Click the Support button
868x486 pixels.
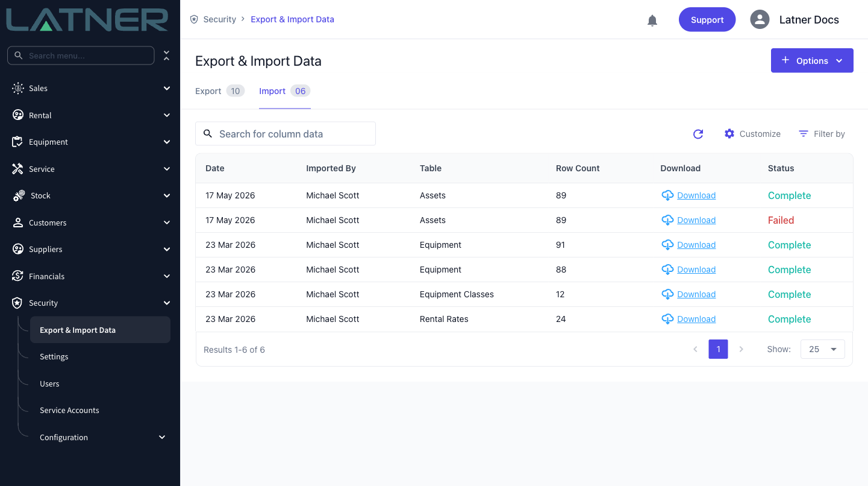(707, 19)
